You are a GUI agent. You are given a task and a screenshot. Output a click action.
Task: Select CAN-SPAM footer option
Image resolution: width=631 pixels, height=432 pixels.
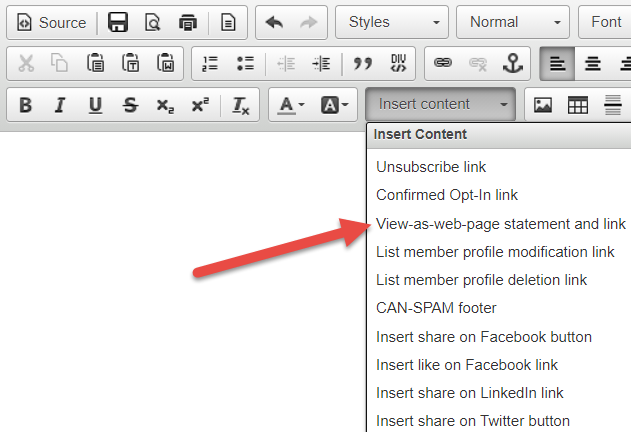[436, 308]
